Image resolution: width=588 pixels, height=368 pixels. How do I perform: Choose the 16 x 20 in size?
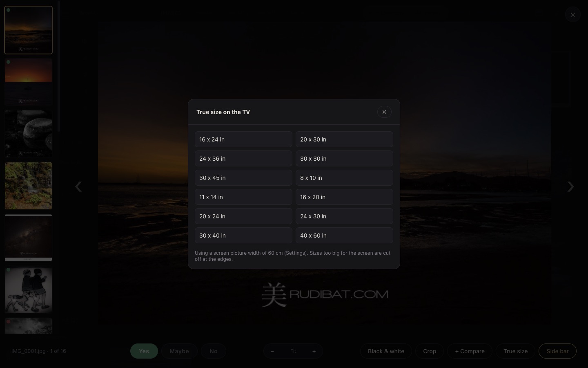[344, 197]
